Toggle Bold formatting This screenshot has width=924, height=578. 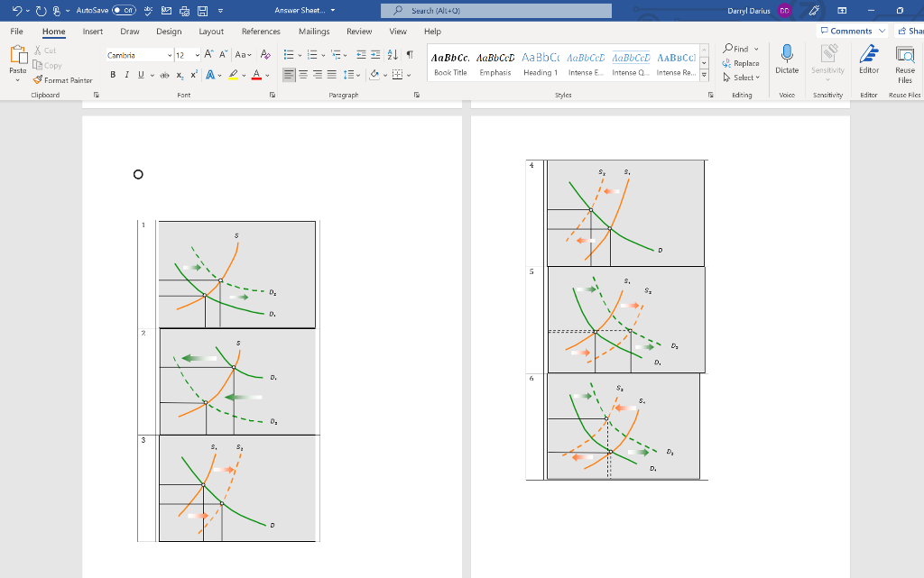pyautogui.click(x=113, y=75)
